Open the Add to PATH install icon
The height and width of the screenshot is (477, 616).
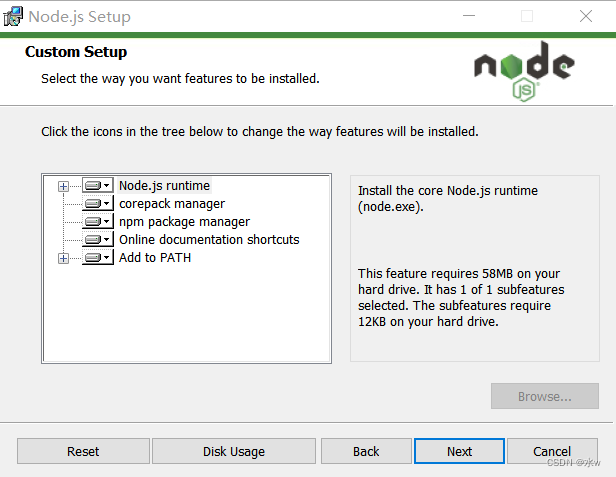97,258
